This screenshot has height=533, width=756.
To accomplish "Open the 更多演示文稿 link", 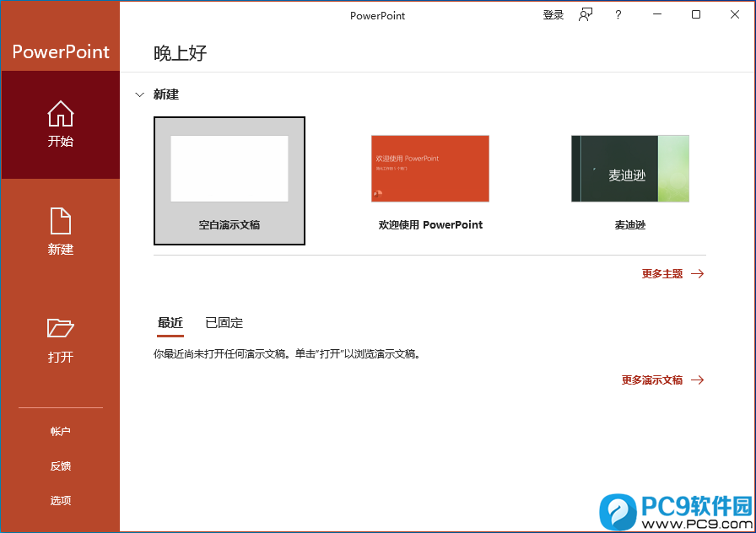I will point(652,380).
